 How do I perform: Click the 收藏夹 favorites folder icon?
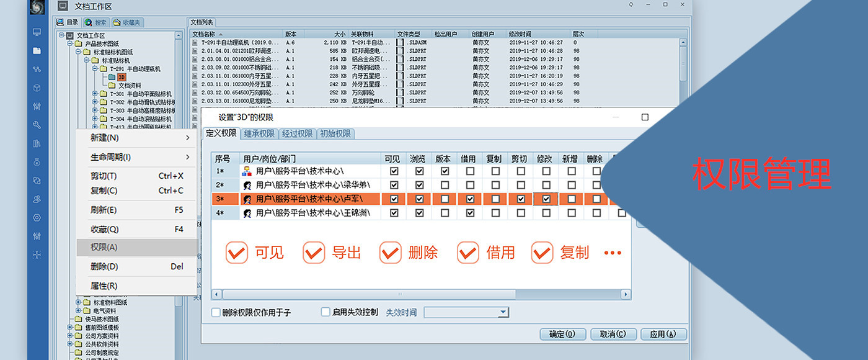coord(117,22)
